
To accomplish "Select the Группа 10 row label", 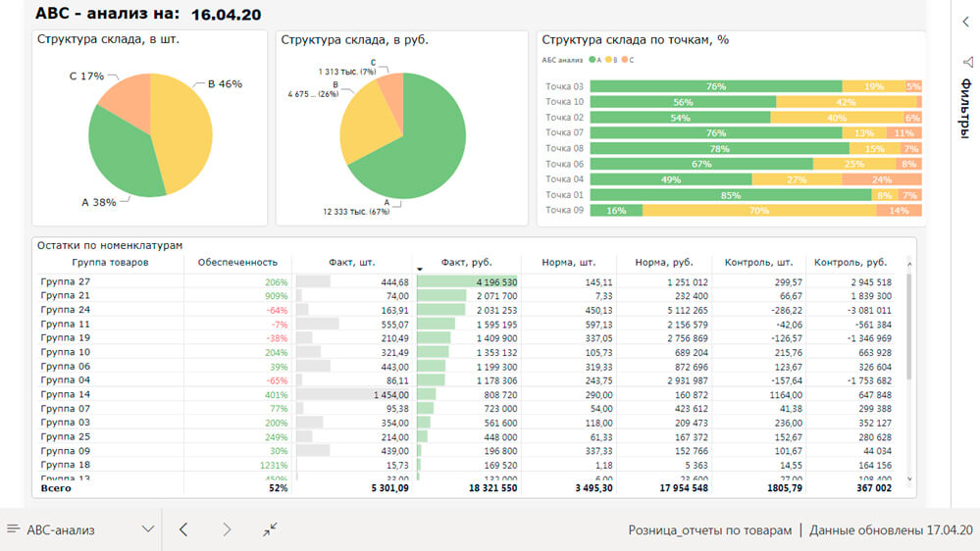I will pos(66,352).
